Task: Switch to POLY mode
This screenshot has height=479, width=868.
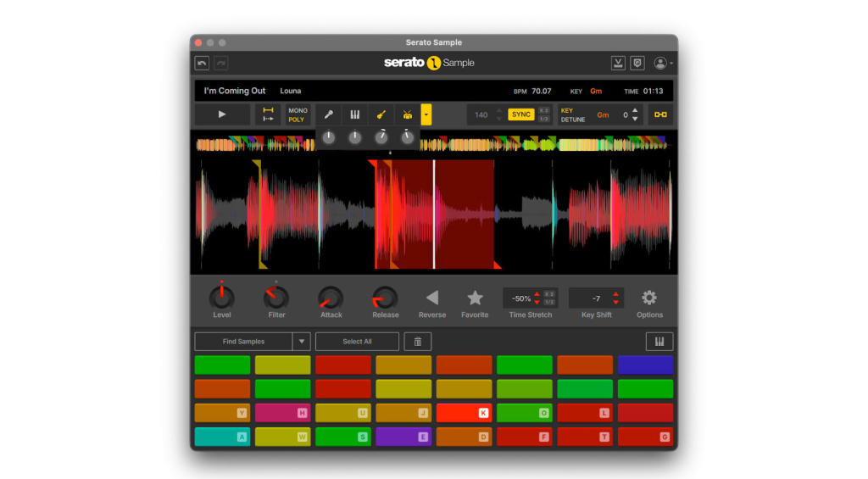Action: coord(296,120)
